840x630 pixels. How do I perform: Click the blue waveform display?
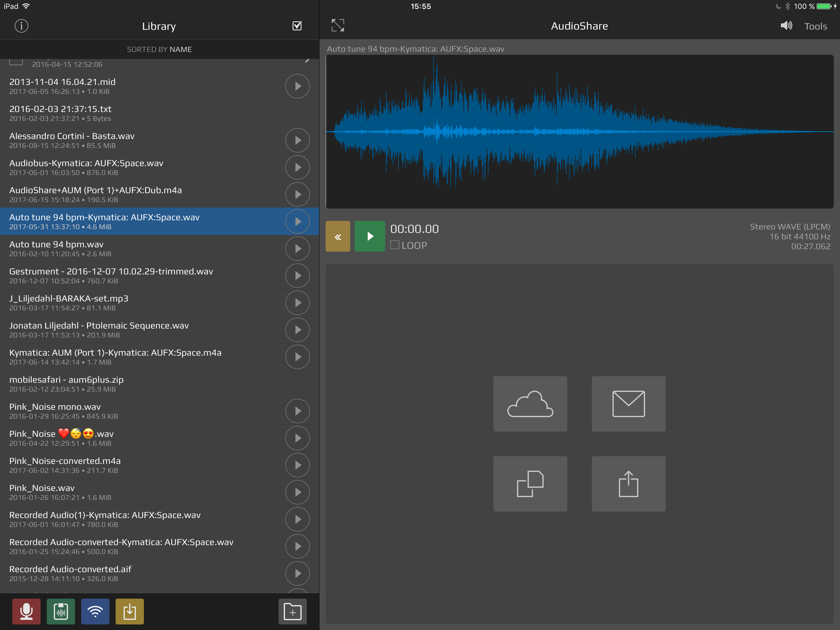pos(579,131)
